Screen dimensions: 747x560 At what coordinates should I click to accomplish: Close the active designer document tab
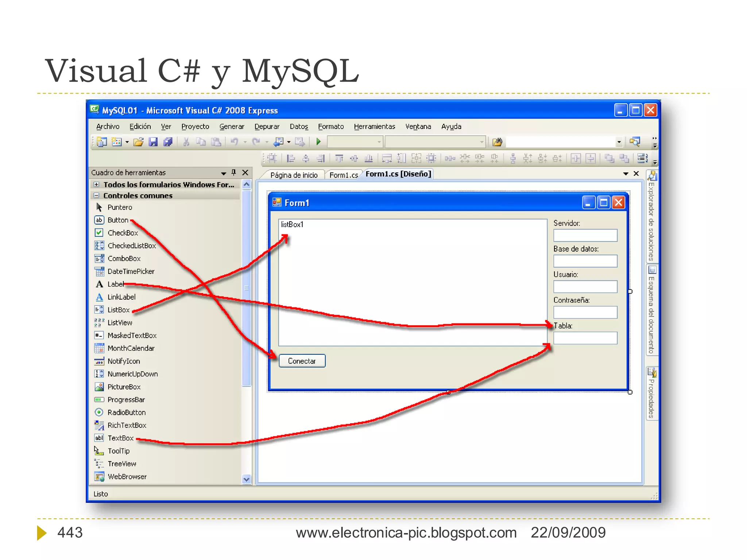click(x=636, y=174)
